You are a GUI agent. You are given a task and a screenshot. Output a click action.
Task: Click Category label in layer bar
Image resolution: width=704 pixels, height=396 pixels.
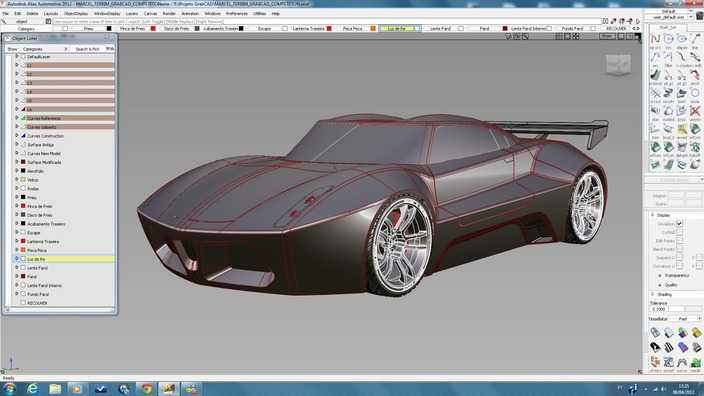26,28
